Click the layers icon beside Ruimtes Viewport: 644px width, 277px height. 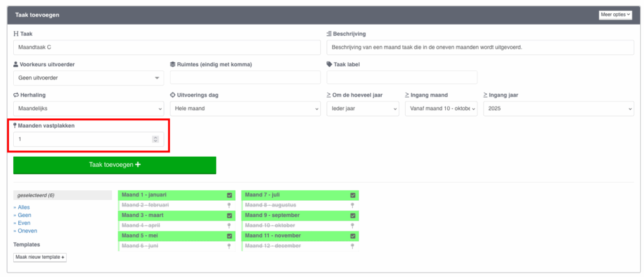tap(173, 64)
